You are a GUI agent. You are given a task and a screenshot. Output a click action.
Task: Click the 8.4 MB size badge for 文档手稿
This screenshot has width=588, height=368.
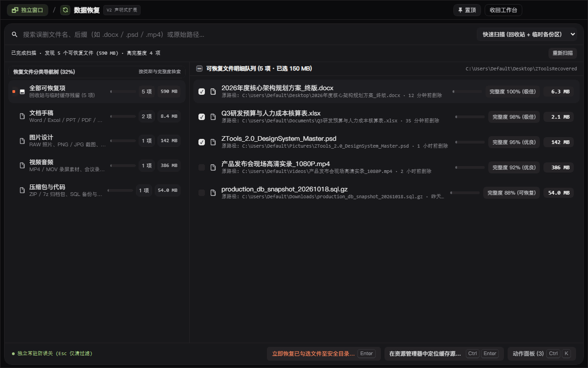click(169, 116)
